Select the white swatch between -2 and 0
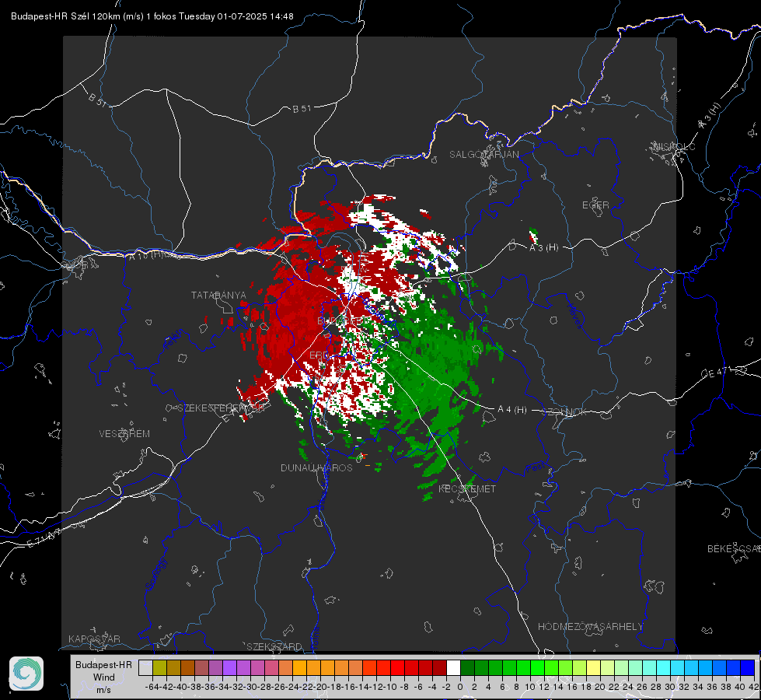 coord(453,668)
